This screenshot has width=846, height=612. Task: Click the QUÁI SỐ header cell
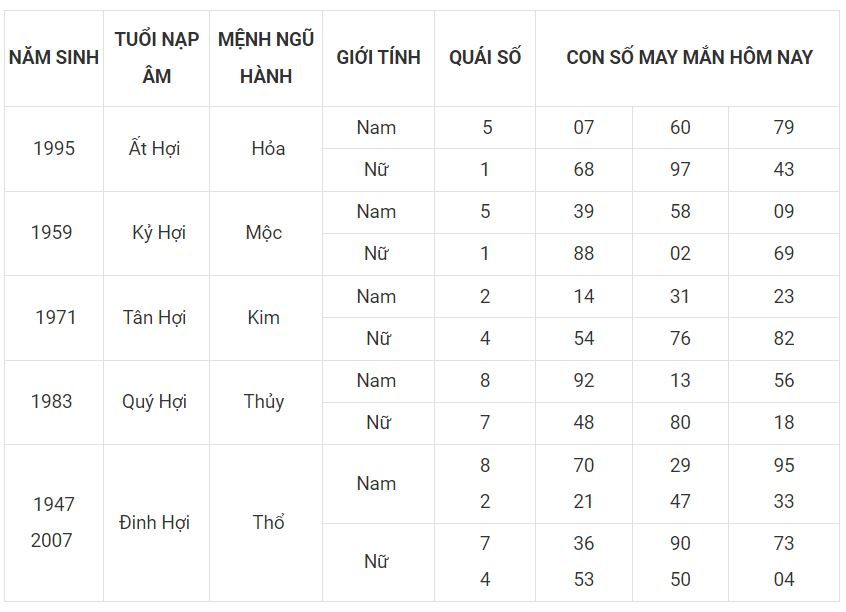(x=485, y=58)
